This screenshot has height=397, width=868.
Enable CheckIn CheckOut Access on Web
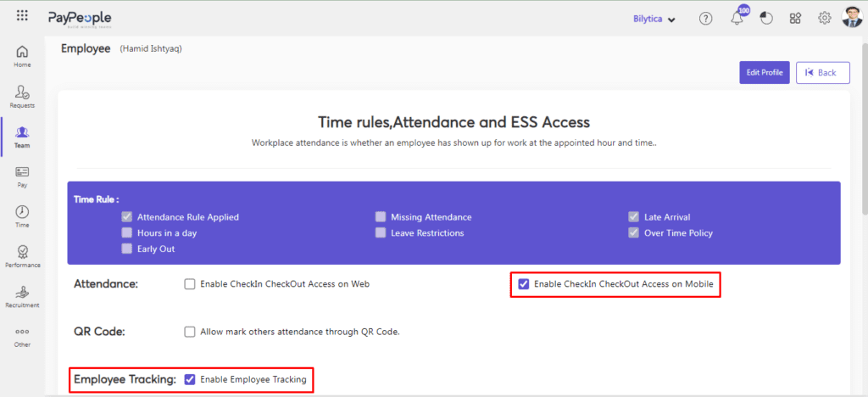tap(190, 284)
